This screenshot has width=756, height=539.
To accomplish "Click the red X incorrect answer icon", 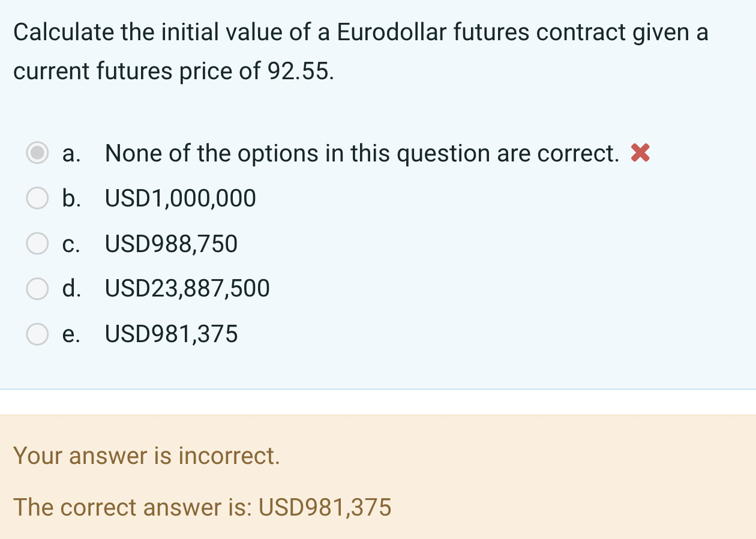I will 638,153.
